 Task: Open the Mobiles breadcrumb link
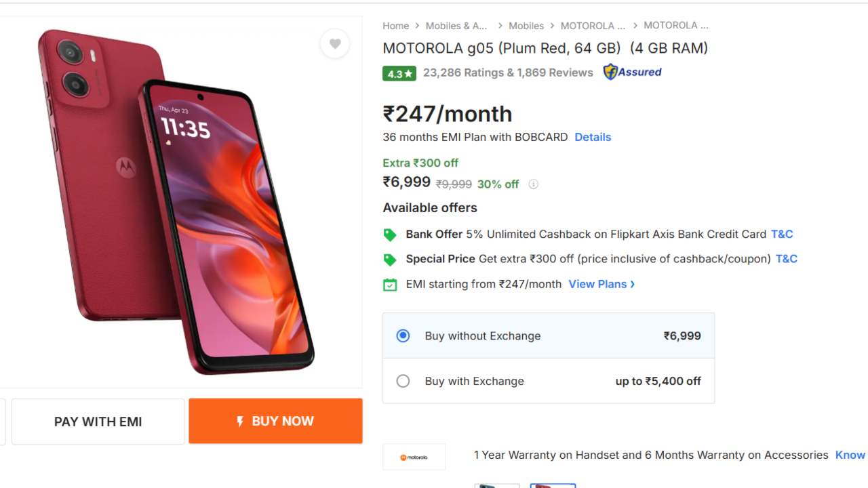[x=526, y=26]
